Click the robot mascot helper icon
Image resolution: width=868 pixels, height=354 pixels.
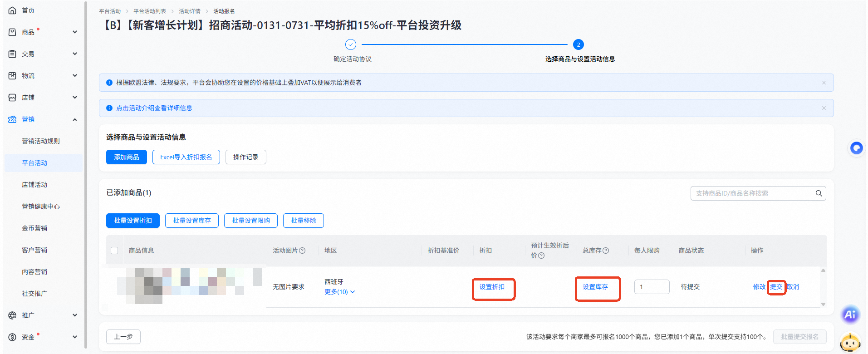(x=850, y=342)
